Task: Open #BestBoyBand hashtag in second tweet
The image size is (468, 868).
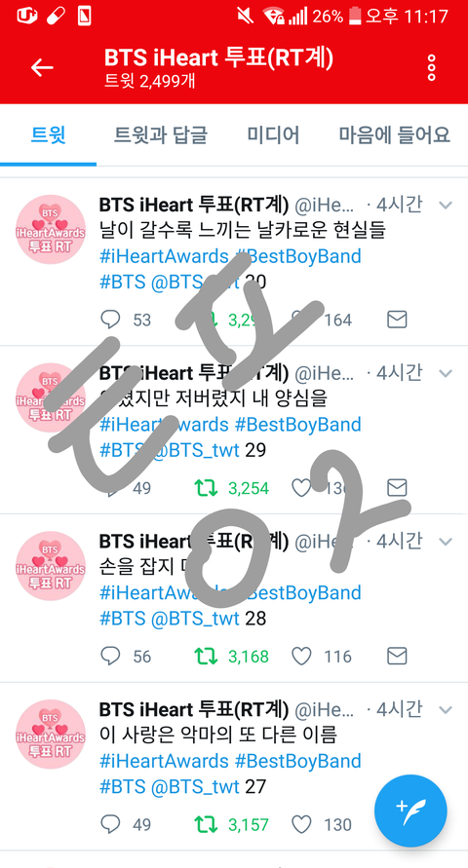Action: pos(298,425)
